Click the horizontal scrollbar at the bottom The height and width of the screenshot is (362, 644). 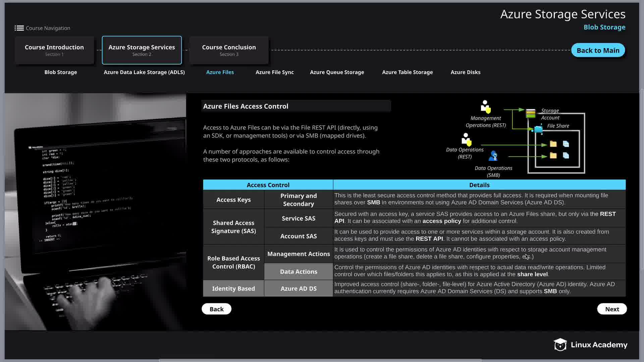(320, 360)
